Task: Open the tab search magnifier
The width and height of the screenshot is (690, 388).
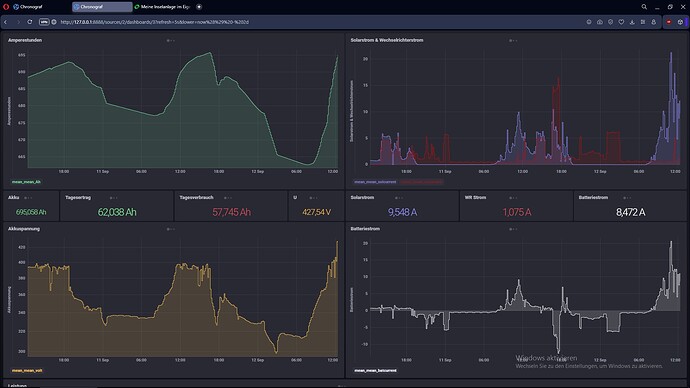Action: pyautogui.click(x=644, y=7)
